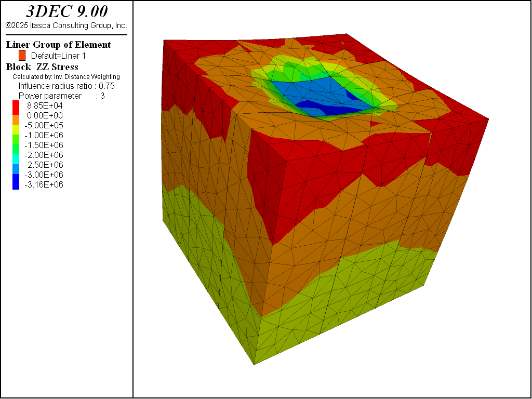Click "Calculated by: Inv. Distance Weighting" text
532x399 pixels.
(66, 77)
